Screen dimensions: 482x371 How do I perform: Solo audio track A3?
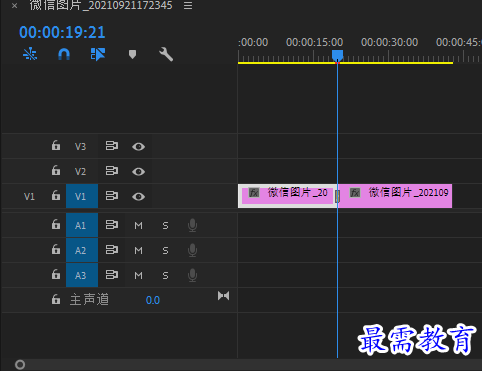pos(165,276)
